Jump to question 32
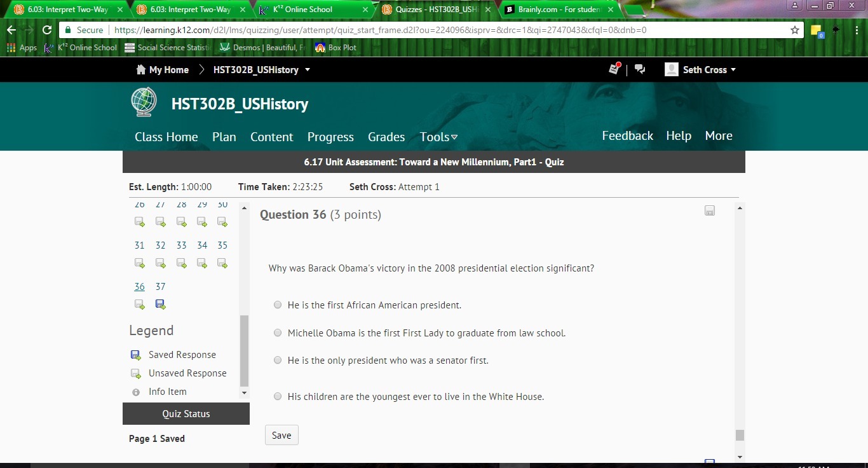868x468 pixels. [x=160, y=245]
